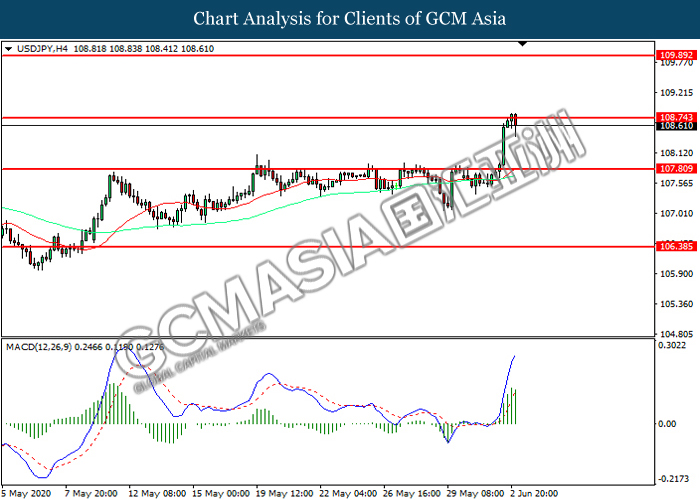
Task: Click the 104.805 price axis label
Action: [677, 334]
